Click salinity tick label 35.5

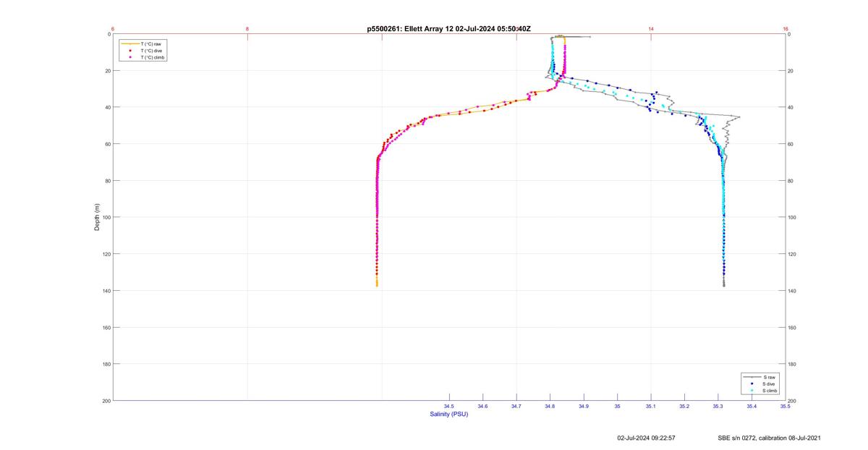pyautogui.click(x=785, y=407)
